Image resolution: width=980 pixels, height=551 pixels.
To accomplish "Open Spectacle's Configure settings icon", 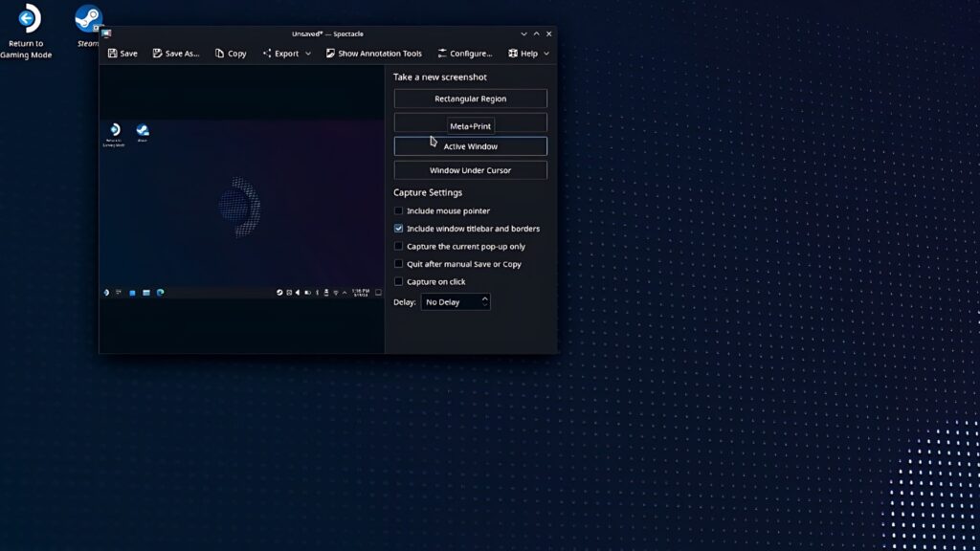I will coord(442,53).
